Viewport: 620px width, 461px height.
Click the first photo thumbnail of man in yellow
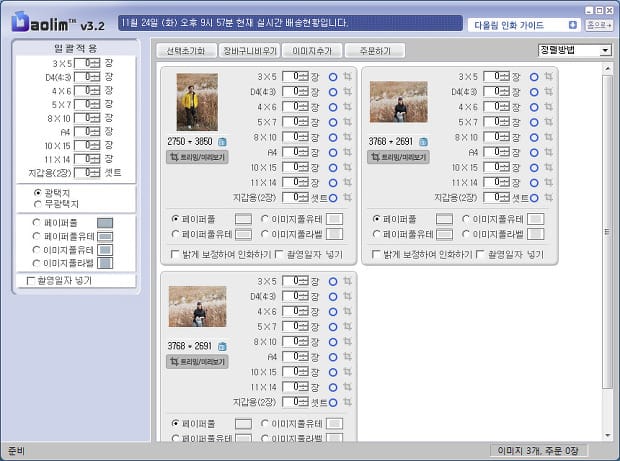197,102
